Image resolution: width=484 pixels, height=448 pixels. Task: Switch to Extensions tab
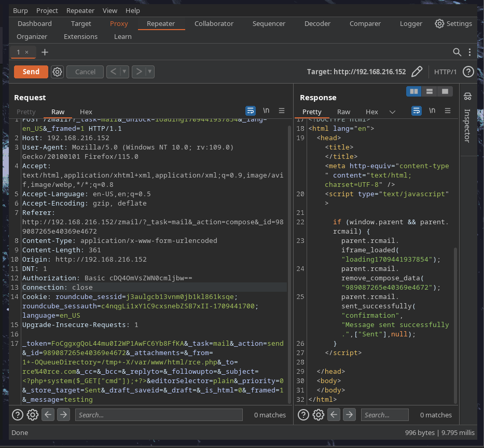pyautogui.click(x=80, y=36)
